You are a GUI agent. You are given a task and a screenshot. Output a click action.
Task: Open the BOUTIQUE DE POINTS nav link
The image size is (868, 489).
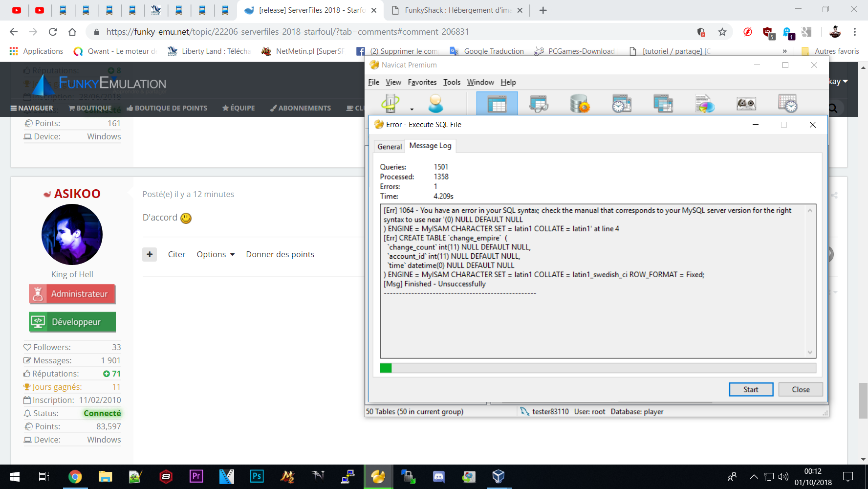point(167,108)
